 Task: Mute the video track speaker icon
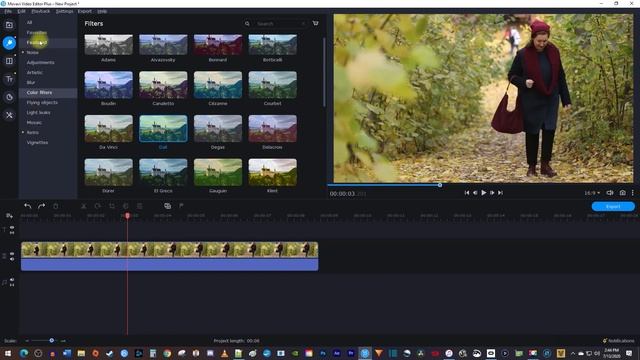[12, 259]
